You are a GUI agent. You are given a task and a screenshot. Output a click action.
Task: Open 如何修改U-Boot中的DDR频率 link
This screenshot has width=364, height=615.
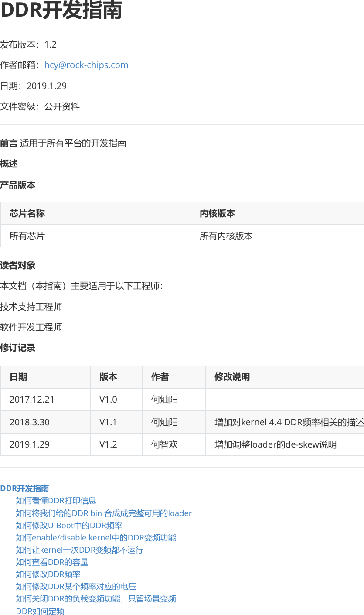(69, 525)
